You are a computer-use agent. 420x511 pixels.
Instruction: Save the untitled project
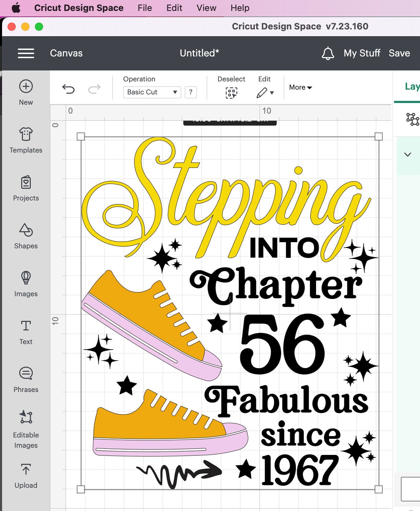point(399,53)
